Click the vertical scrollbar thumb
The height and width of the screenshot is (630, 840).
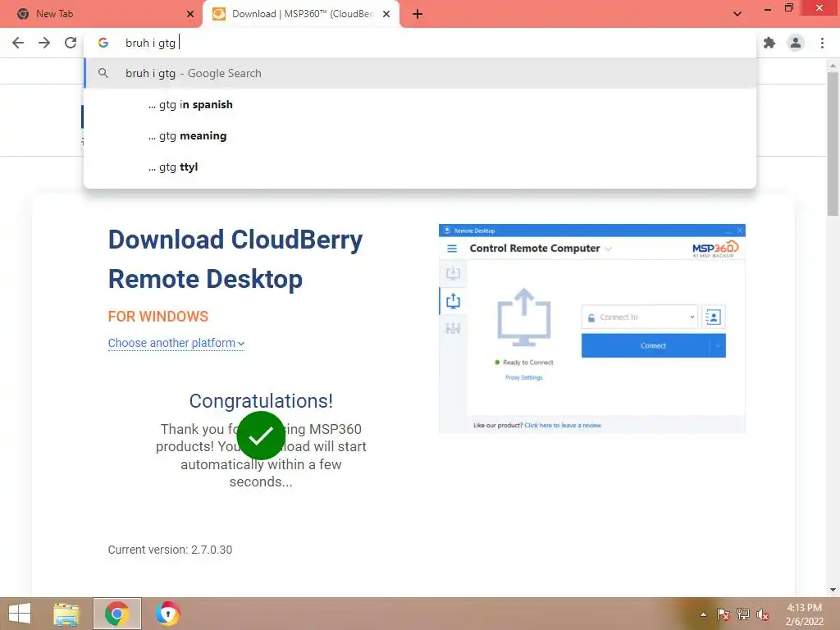coord(833,144)
